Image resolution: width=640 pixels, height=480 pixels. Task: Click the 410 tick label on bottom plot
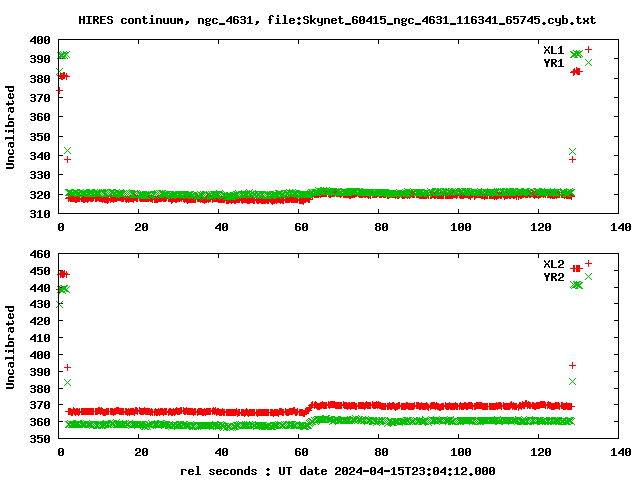click(40, 338)
